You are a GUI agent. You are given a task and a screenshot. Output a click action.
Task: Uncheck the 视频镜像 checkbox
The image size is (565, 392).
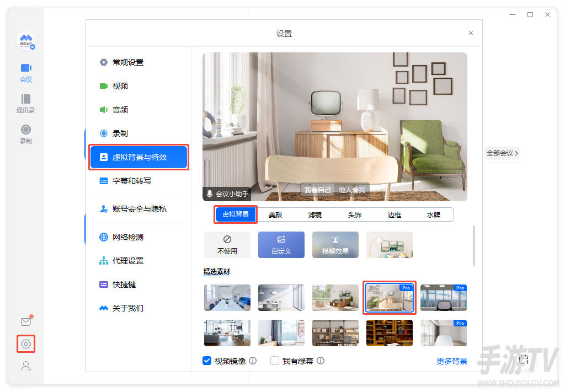[207, 361]
